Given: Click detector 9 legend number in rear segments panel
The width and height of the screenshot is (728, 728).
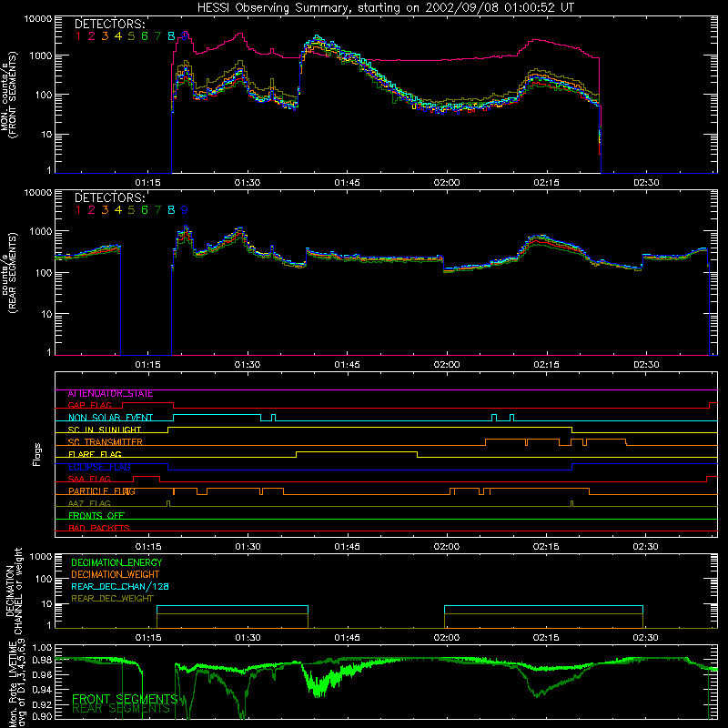Looking at the screenshot, I should coord(185,210).
